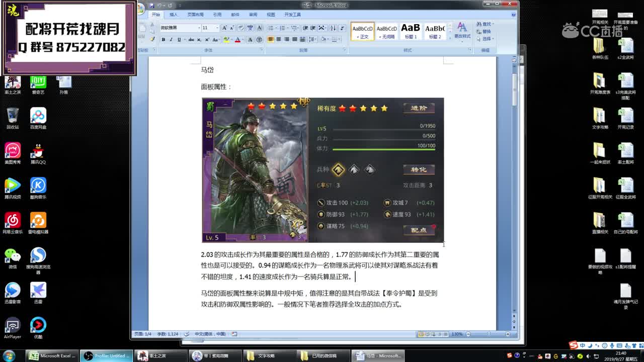Pick the text highlight color
The height and width of the screenshot is (362, 644).
[x=228, y=40]
